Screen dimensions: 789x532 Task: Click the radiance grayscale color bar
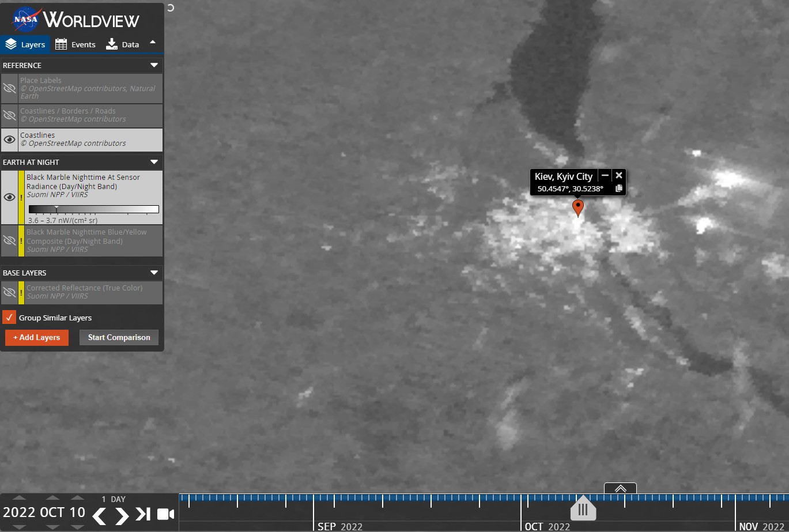point(93,209)
